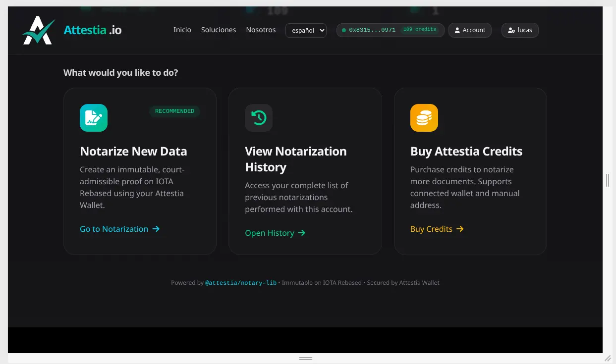Click the arrow after Open History
The image size is (616, 364).
point(302,233)
